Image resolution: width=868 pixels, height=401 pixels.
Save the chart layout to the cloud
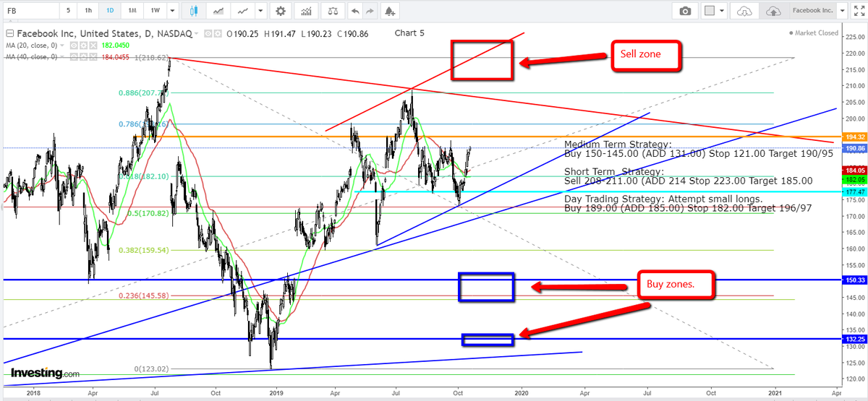pos(773,11)
